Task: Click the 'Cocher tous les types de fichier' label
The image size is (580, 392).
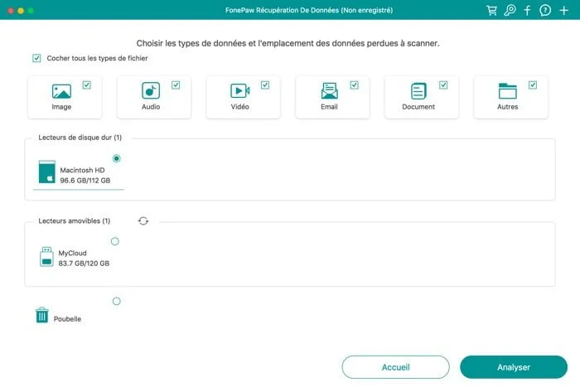Action: coord(97,58)
